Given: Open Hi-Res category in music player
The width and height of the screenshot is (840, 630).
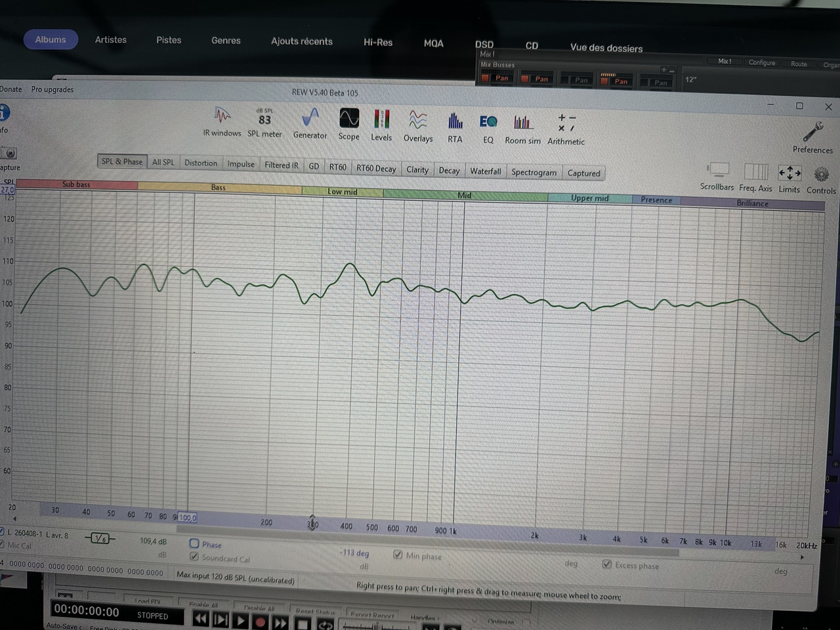Looking at the screenshot, I should click(378, 42).
